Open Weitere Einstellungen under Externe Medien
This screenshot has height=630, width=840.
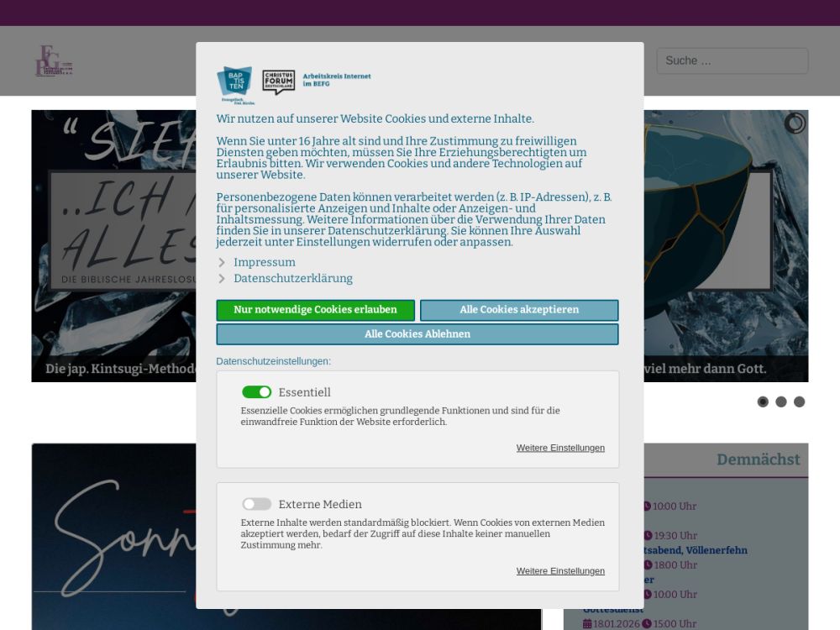(x=560, y=571)
